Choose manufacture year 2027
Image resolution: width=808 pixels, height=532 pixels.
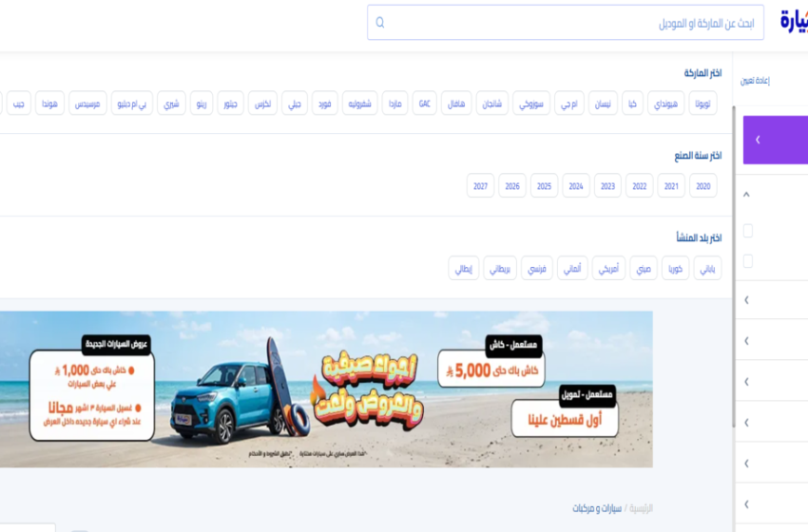pyautogui.click(x=480, y=186)
